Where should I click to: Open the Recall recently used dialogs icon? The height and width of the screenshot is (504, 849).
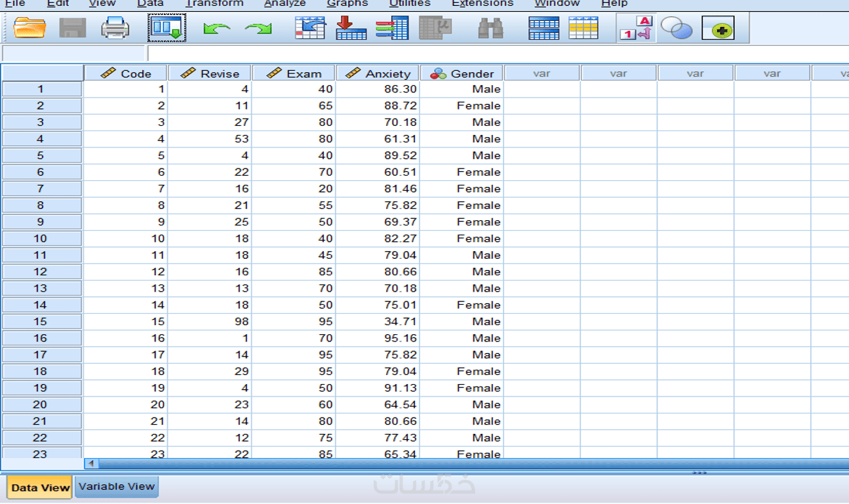point(167,28)
